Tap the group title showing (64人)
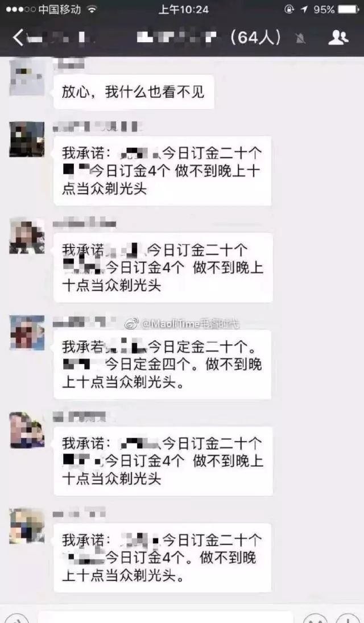The image size is (364, 623). [x=209, y=38]
